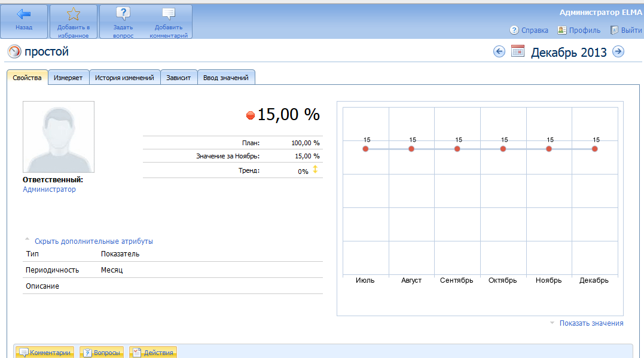Click Выйти to log out
644x358 pixels.
pos(625,30)
